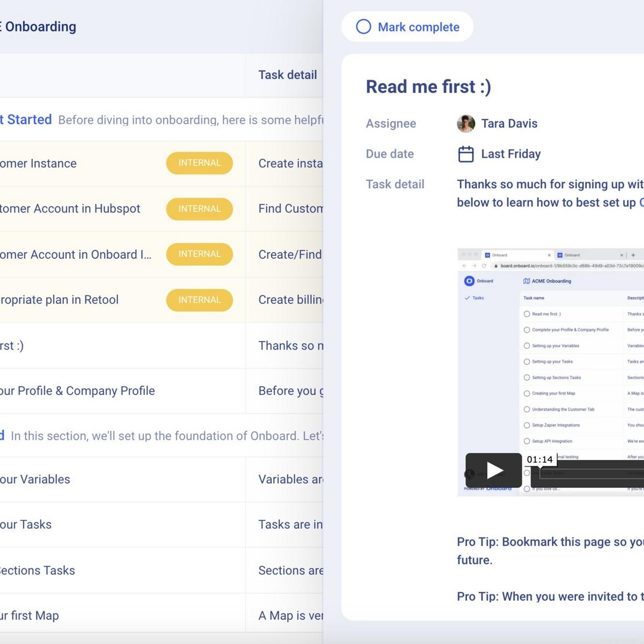The image size is (644, 644).
Task: Click the Task detail column header
Action: [x=287, y=75]
